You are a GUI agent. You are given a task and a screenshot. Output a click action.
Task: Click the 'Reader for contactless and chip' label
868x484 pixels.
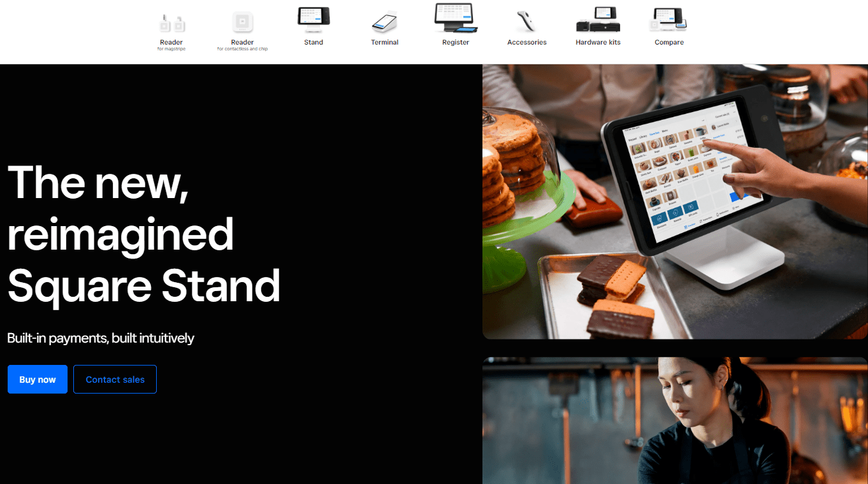point(242,45)
